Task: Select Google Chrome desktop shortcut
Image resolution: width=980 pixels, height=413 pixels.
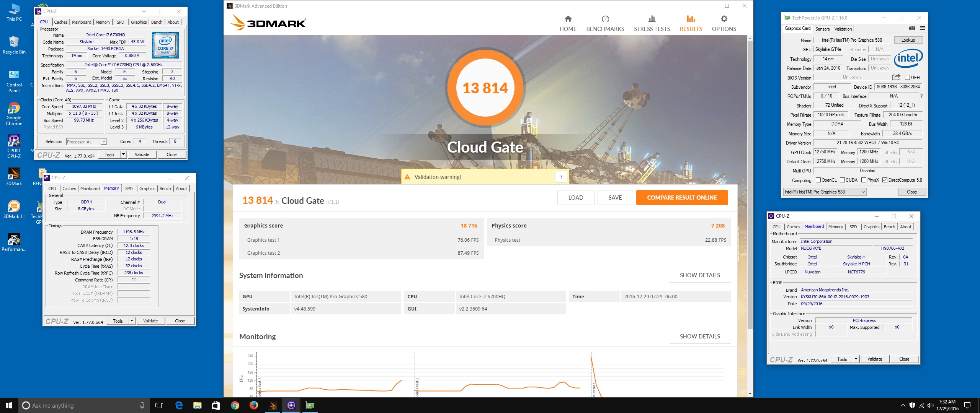Action: [x=14, y=114]
